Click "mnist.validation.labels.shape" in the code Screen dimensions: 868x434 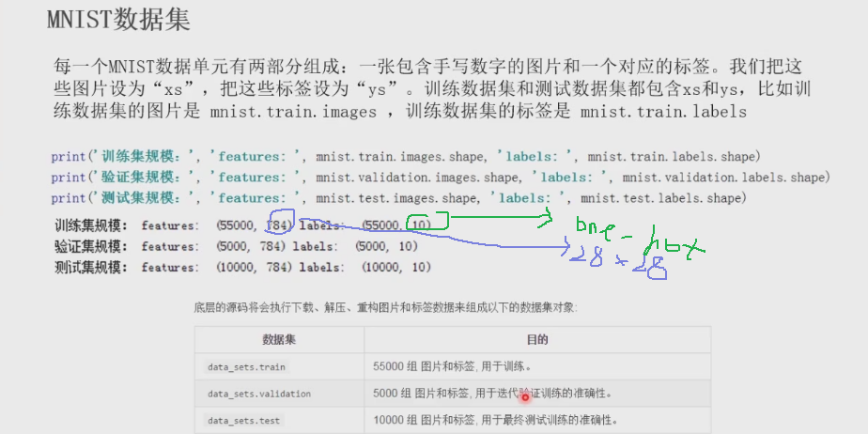click(x=723, y=178)
